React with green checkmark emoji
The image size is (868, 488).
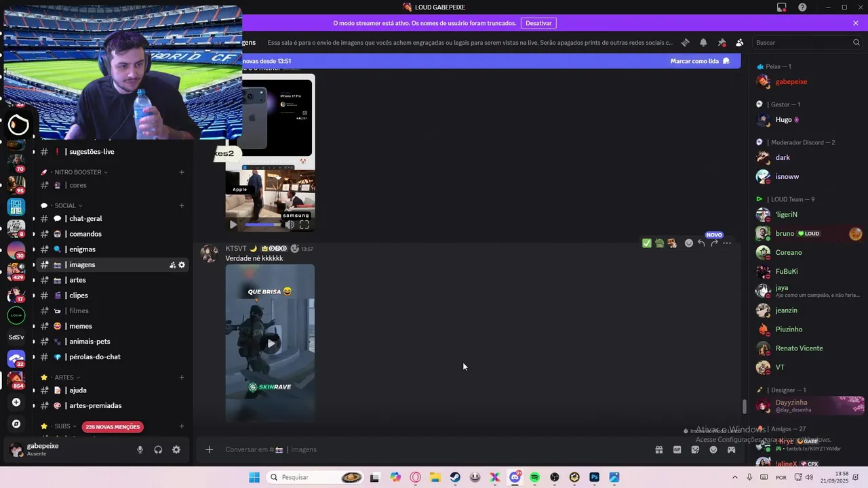click(647, 243)
